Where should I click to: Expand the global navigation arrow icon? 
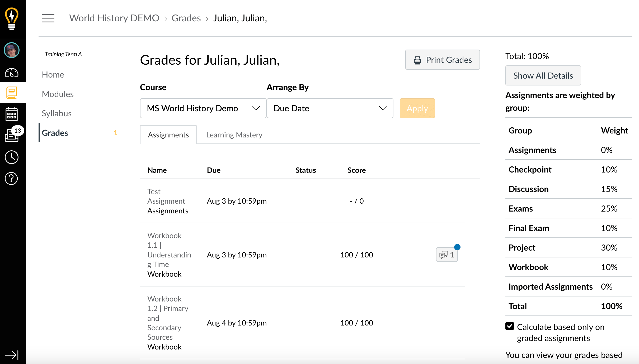click(x=12, y=355)
